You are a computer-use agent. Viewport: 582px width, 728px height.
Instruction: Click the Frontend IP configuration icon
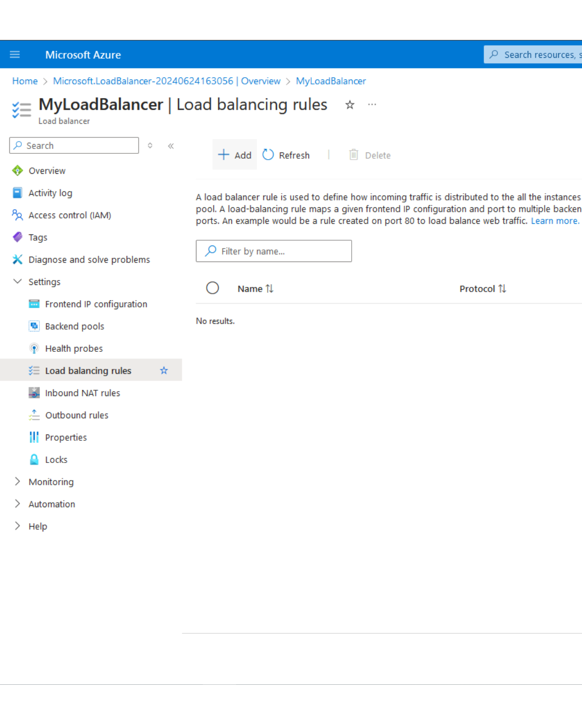pos(34,304)
